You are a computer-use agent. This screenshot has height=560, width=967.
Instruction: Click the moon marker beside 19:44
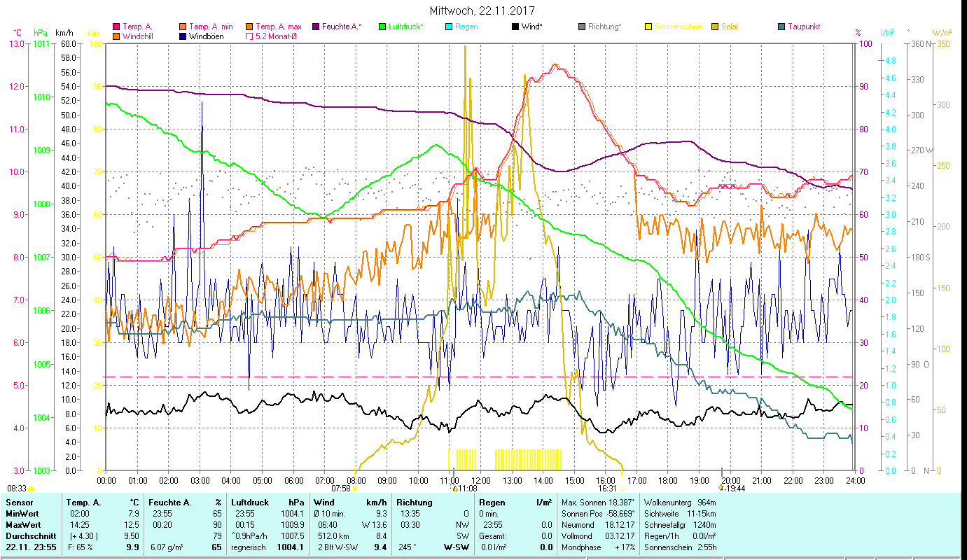tap(721, 487)
